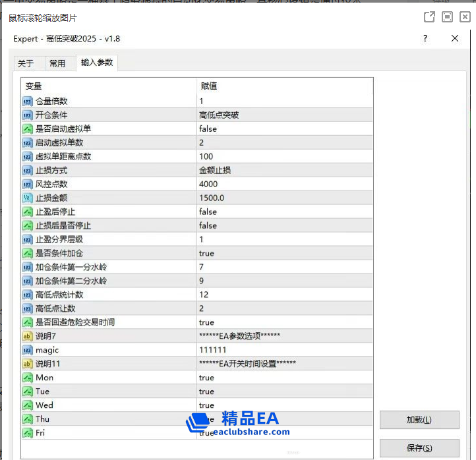The image size is (476, 460).
Task: Click the 保存(S) button
Action: pos(419,448)
